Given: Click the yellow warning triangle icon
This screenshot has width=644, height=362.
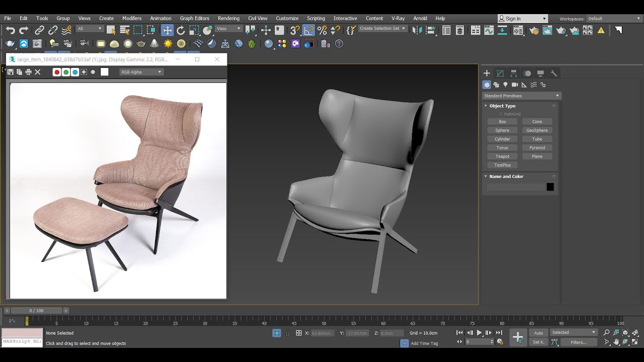Looking at the screenshot, I should pyautogui.click(x=601, y=30).
